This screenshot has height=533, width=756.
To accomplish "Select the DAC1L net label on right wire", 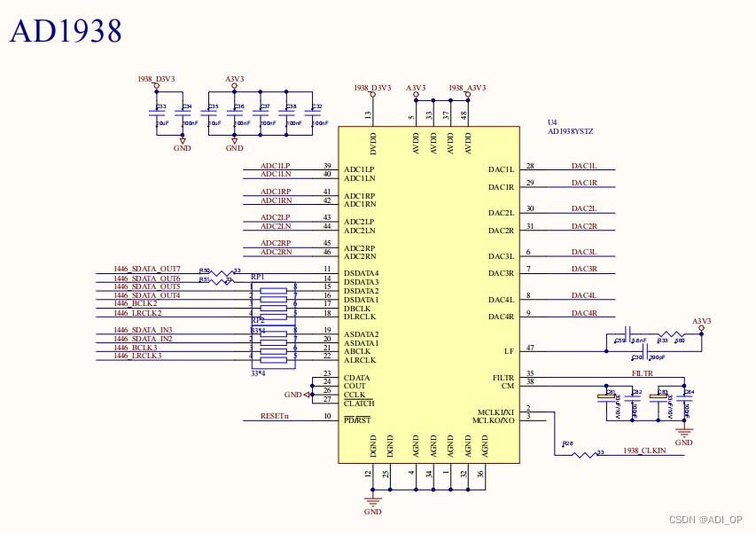I will coord(584,166).
